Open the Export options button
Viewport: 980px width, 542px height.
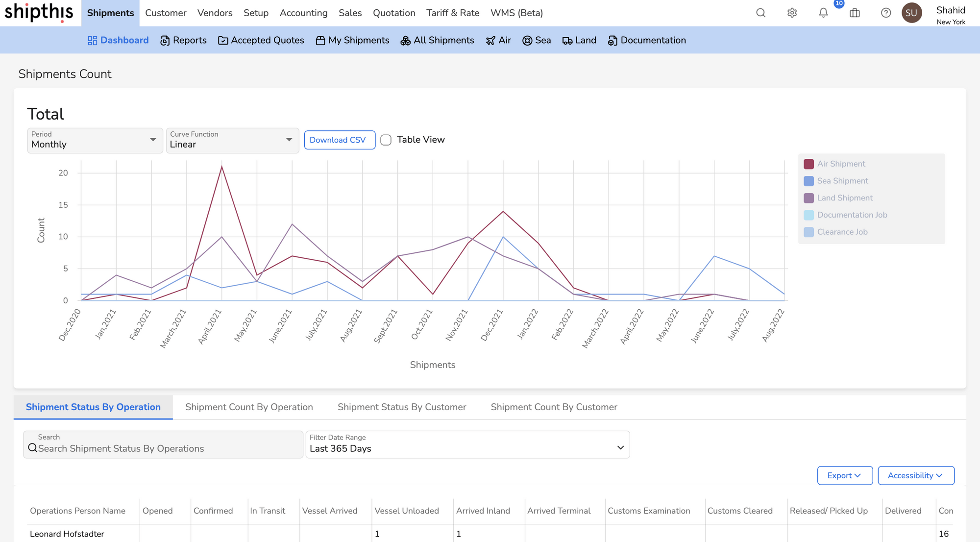coord(844,475)
